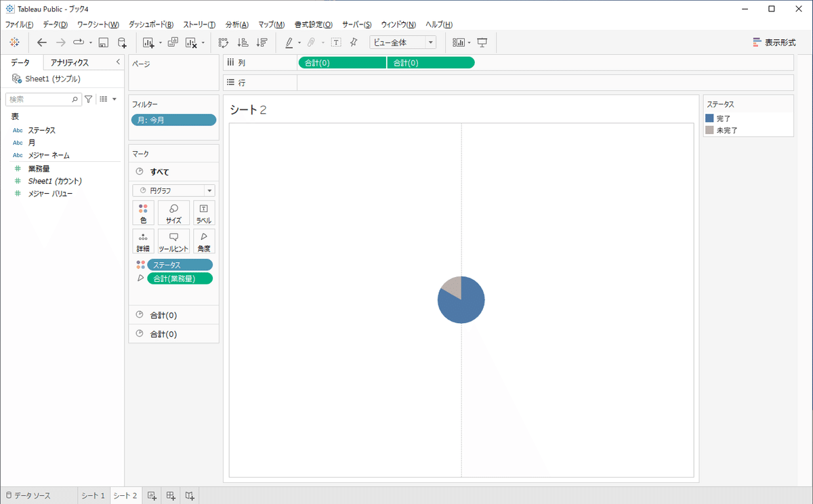
Task: Click the ステータス color pill on marks
Action: (180, 265)
